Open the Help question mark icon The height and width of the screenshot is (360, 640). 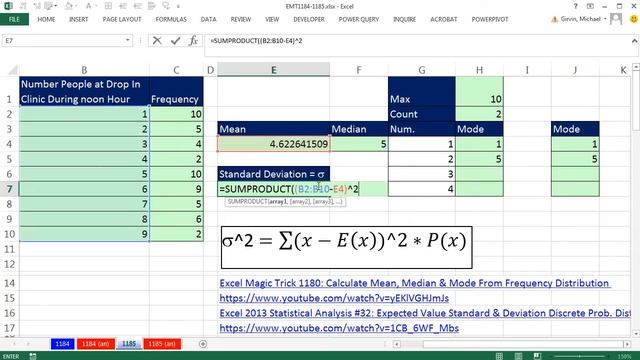pyautogui.click(x=576, y=6)
